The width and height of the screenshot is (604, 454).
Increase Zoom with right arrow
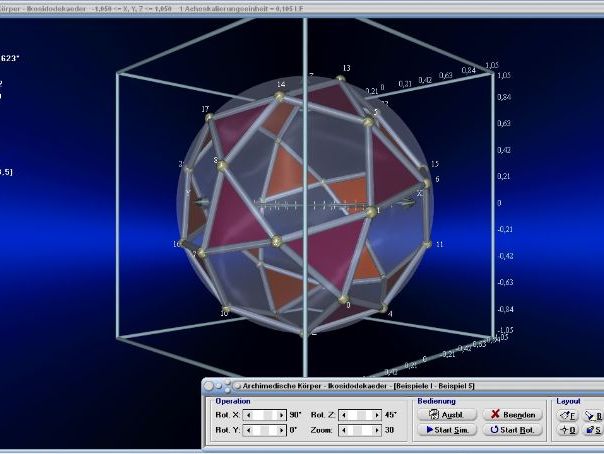point(377,430)
